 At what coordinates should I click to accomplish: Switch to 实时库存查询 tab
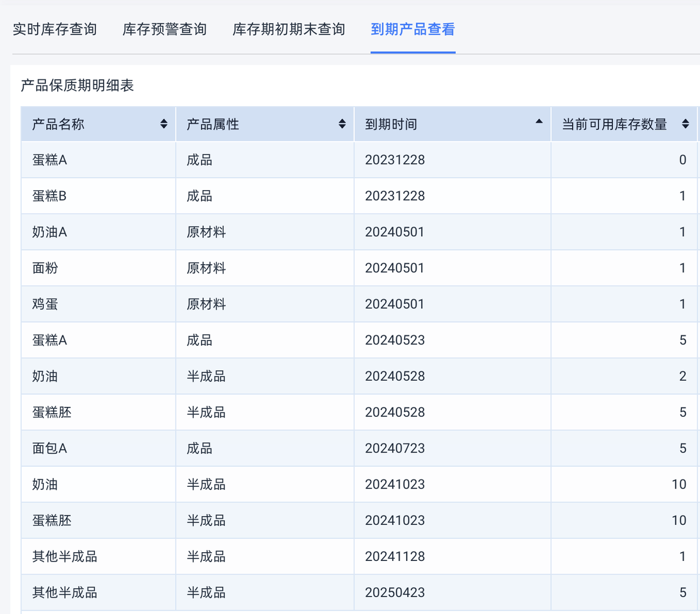click(x=55, y=30)
